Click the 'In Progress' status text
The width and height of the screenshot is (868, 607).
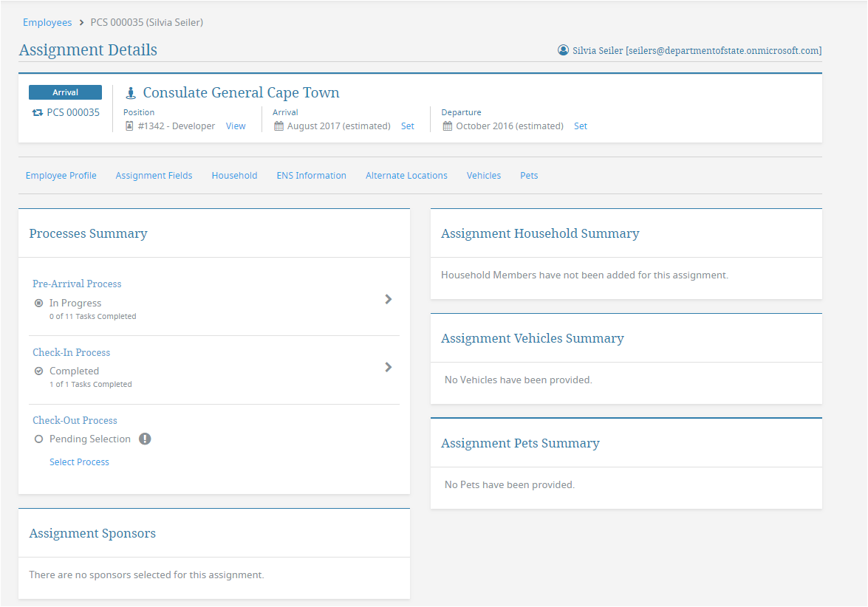tap(75, 303)
